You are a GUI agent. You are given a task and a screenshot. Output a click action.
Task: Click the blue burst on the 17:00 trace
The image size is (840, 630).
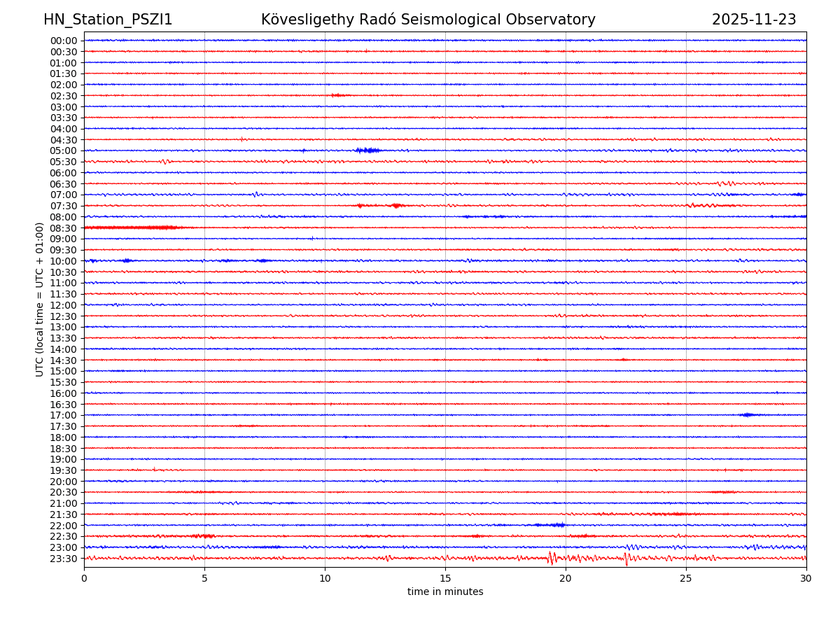(747, 415)
